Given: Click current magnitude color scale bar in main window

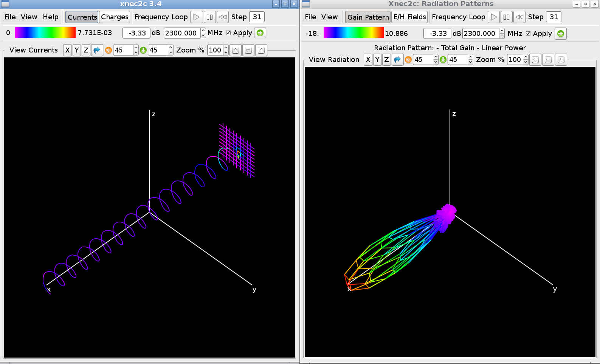Looking at the screenshot, I should coord(45,32).
